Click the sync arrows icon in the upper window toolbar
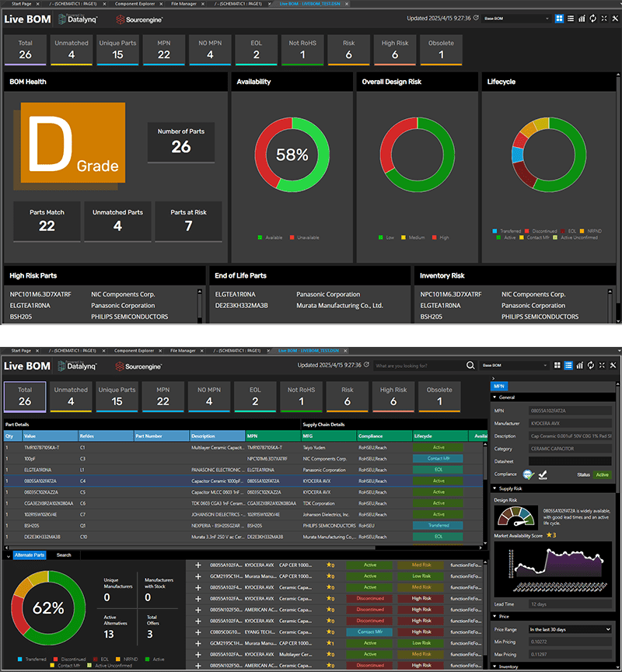Screen dimensions: 622x672 tap(593, 19)
